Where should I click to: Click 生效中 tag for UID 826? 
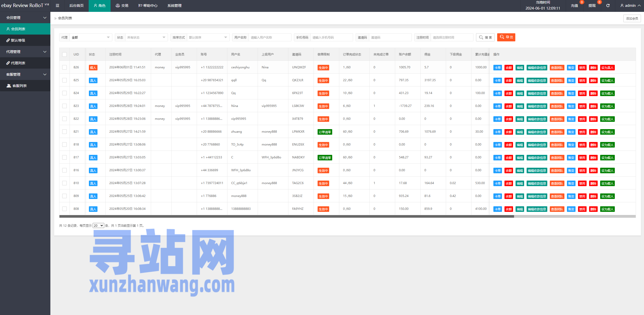(323, 68)
